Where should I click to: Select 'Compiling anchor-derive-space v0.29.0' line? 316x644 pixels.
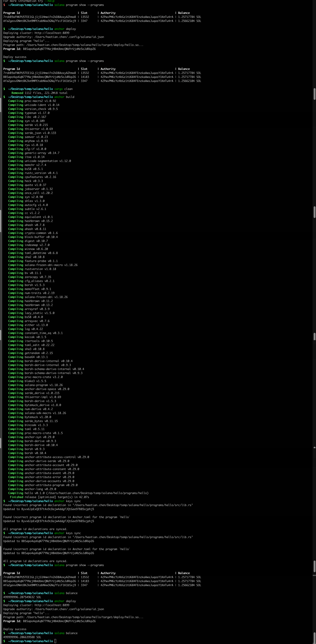[x=39, y=389]
